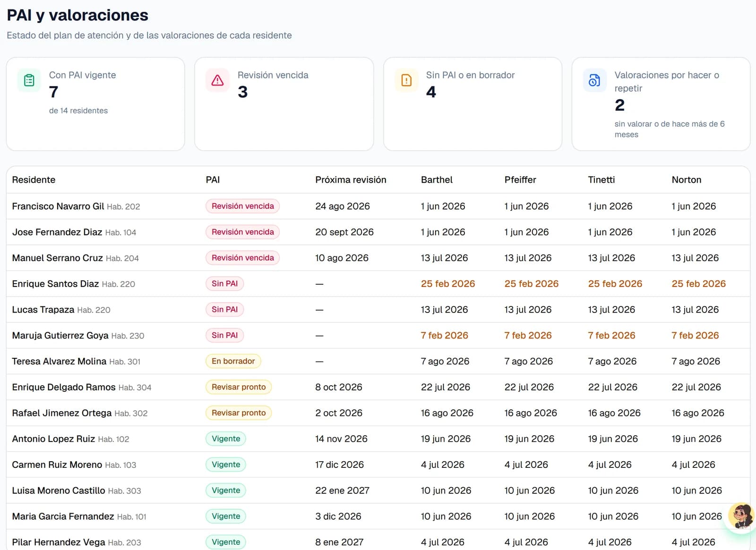Click próxima revisión 17 dic 2026
Image resolution: width=756 pixels, height=550 pixels.
340,465
